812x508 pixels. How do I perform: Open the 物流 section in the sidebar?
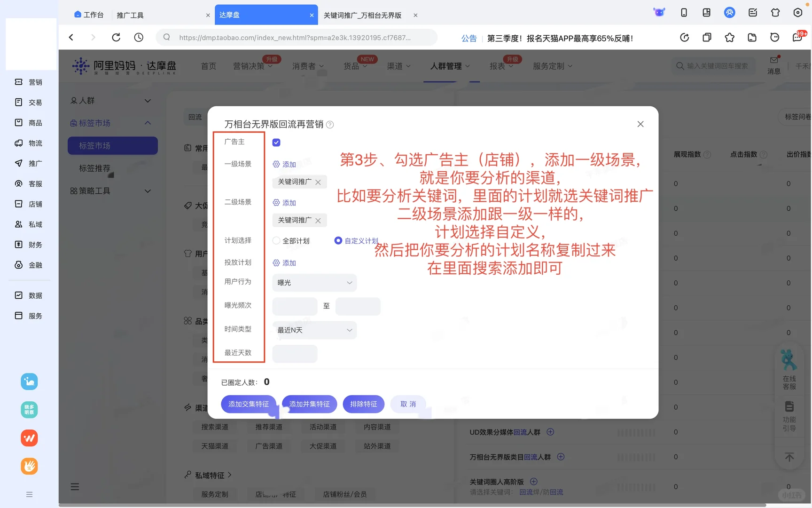coord(29,143)
